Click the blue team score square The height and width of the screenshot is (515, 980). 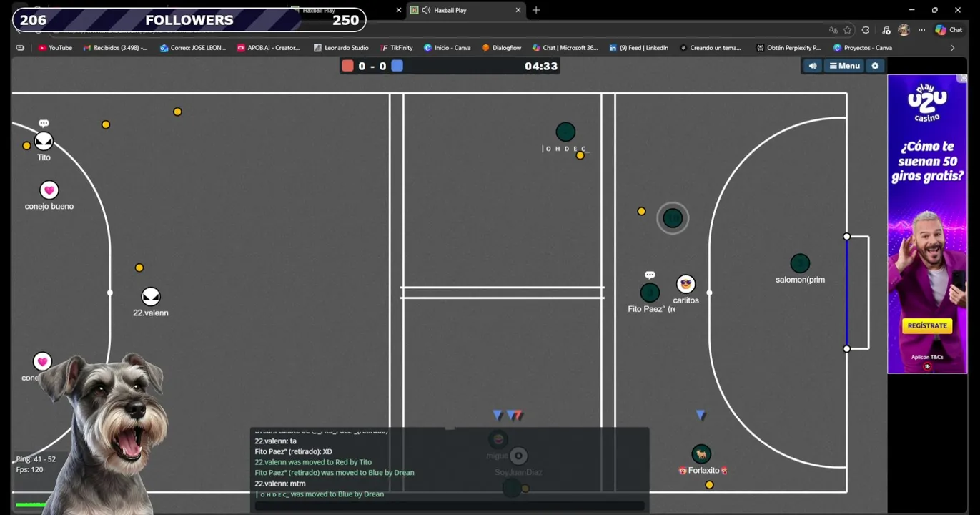coord(397,66)
